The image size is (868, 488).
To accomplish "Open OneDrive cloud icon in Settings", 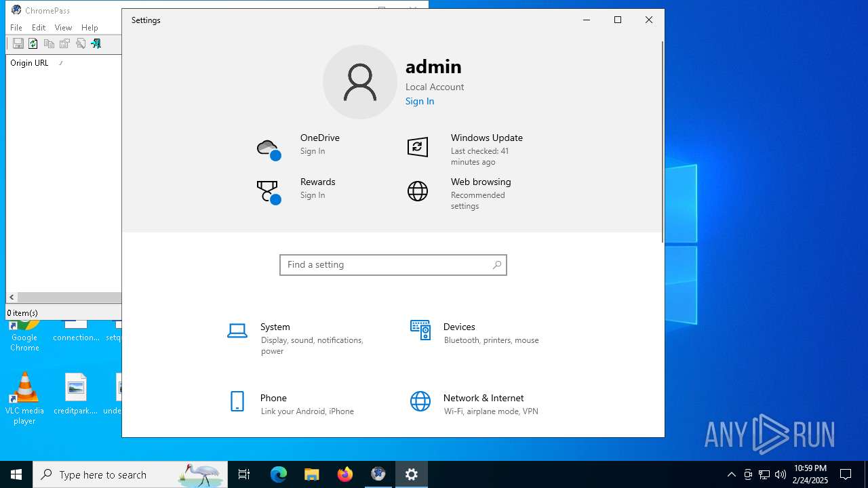I will click(269, 148).
